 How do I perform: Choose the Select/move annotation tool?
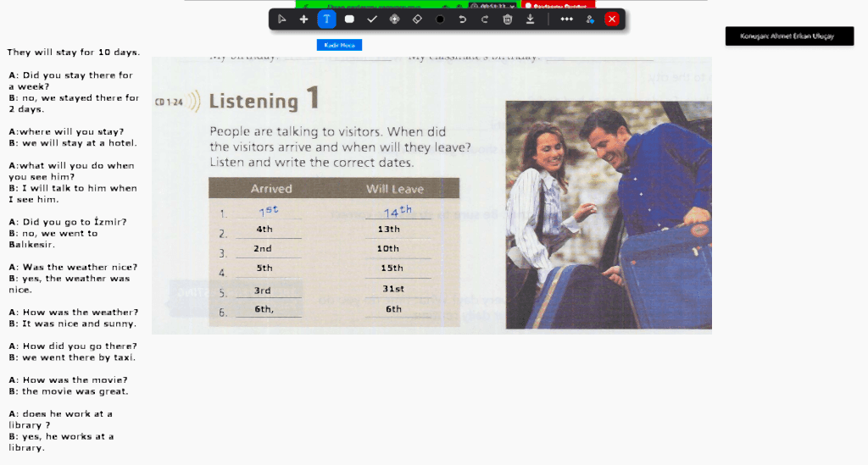303,19
